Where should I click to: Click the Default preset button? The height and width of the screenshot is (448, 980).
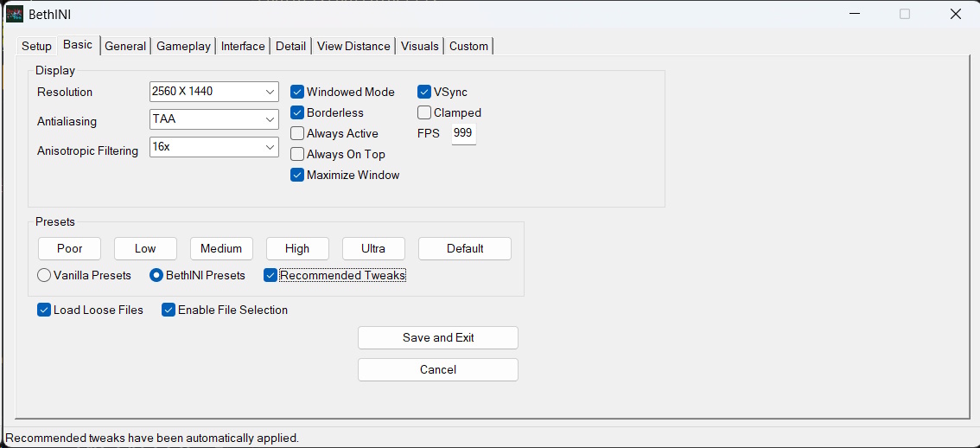coord(465,248)
